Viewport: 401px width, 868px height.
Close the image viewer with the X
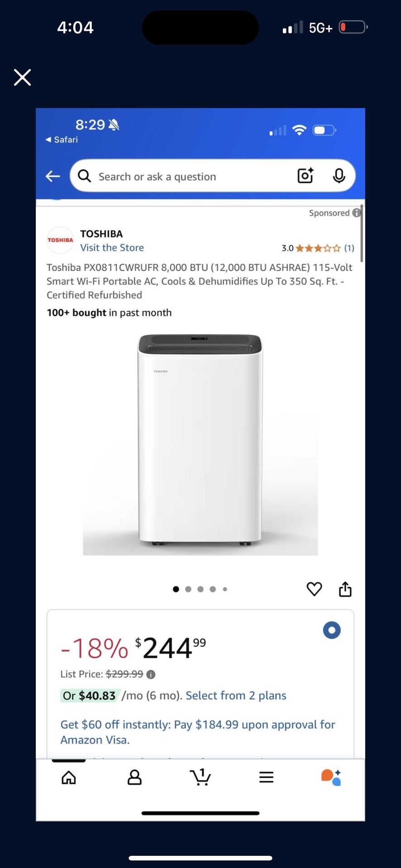[x=22, y=77]
